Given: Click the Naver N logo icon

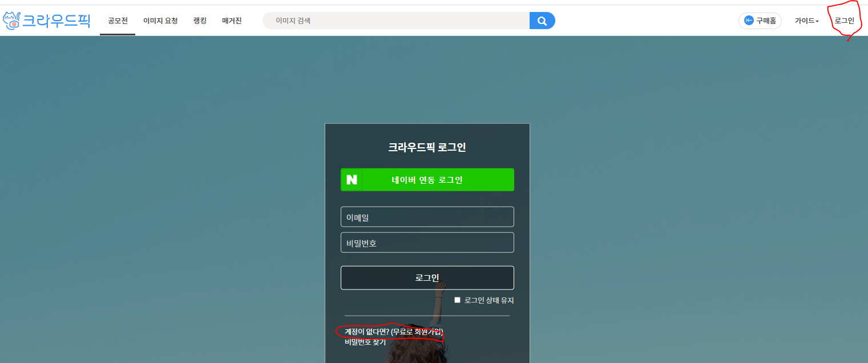Looking at the screenshot, I should click(352, 180).
